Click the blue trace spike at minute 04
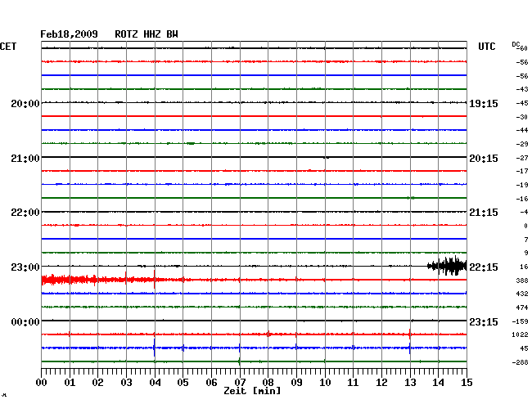This screenshot has height=404, width=532. 155,348
